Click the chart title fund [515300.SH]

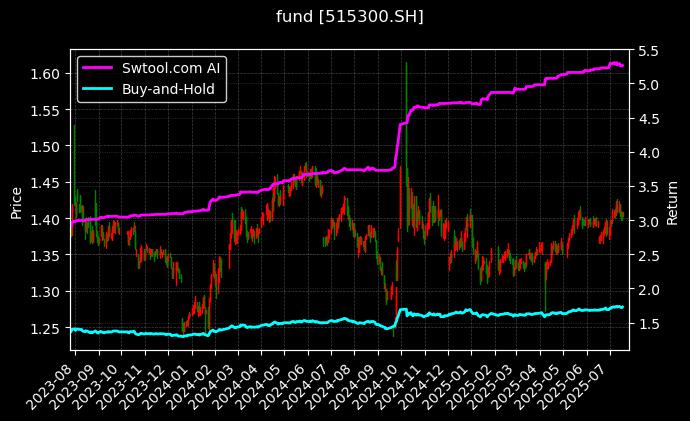point(344,16)
